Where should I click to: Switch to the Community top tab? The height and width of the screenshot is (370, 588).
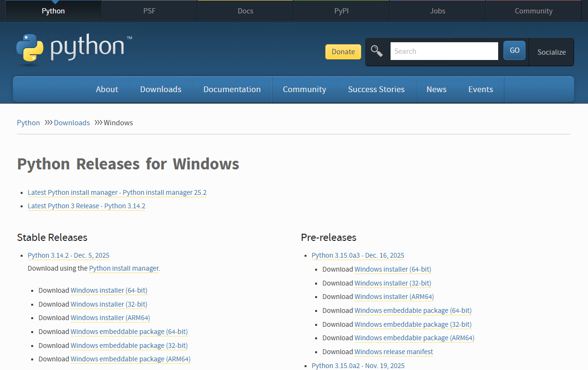pos(534,11)
